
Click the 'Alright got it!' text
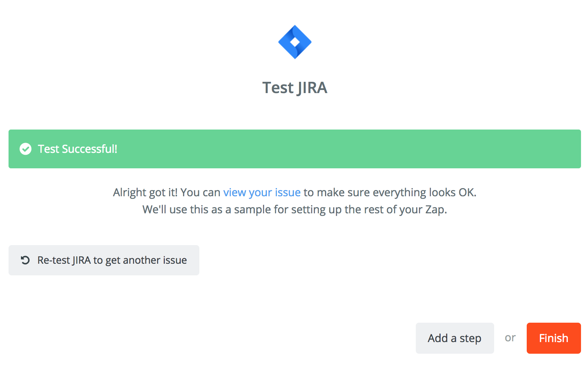145,192
